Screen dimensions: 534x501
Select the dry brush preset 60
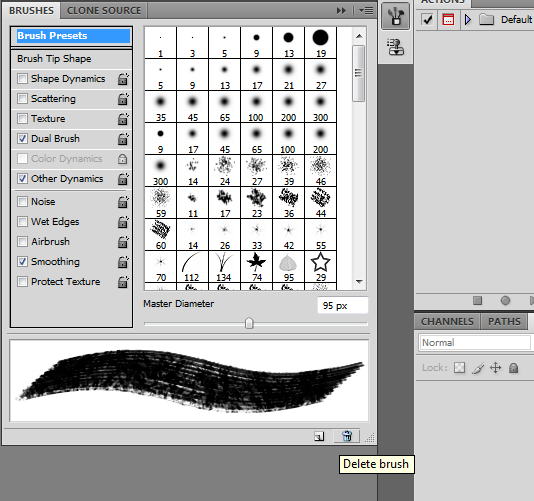tap(160, 235)
